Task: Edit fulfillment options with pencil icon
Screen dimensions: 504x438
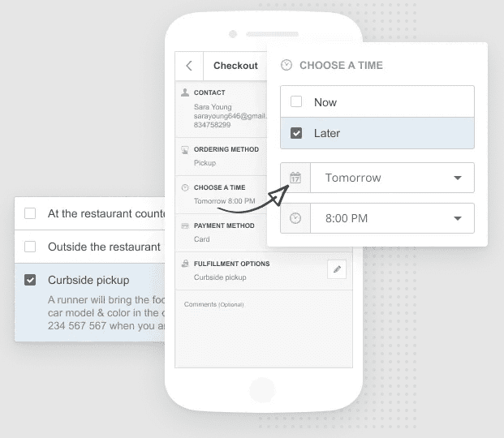Action: pyautogui.click(x=337, y=269)
